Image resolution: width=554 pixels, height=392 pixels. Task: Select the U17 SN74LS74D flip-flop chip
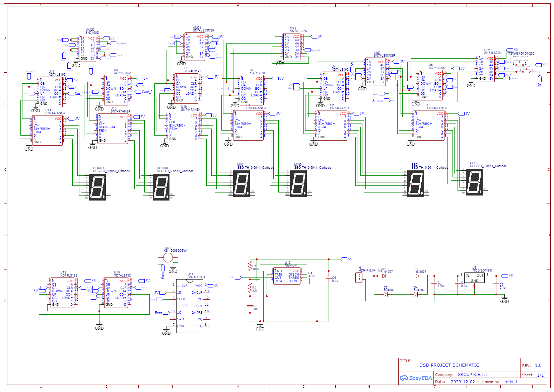(x=190, y=306)
